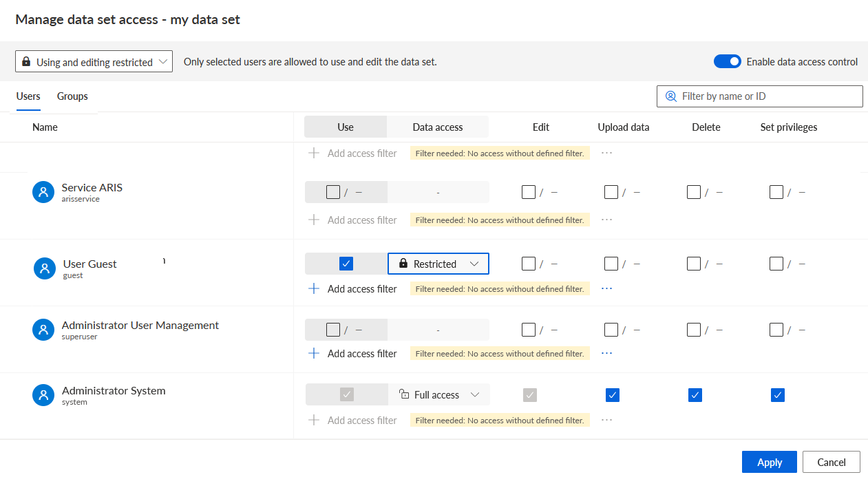The image size is (868, 477).
Task: Click the plus icon for User Guest's access filter
Action: 314,289
